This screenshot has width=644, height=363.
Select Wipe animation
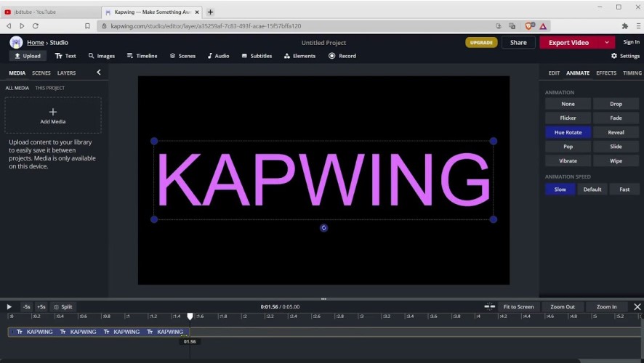(x=616, y=160)
